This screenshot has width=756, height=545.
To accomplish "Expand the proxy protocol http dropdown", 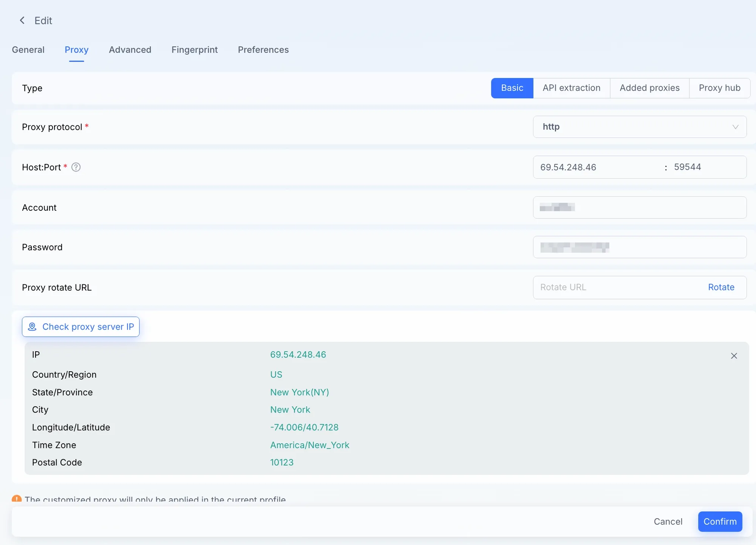I will (640, 127).
